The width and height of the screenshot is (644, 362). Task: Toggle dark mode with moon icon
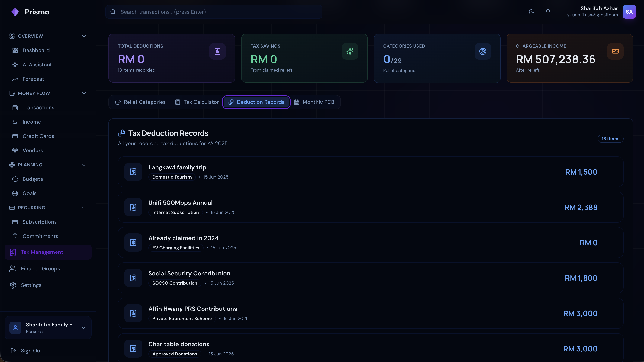click(531, 12)
